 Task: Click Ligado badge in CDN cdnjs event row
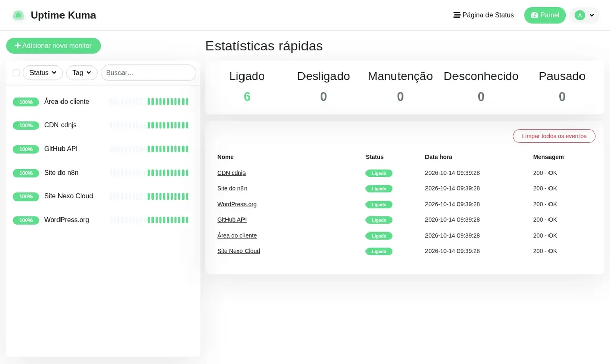tap(379, 173)
